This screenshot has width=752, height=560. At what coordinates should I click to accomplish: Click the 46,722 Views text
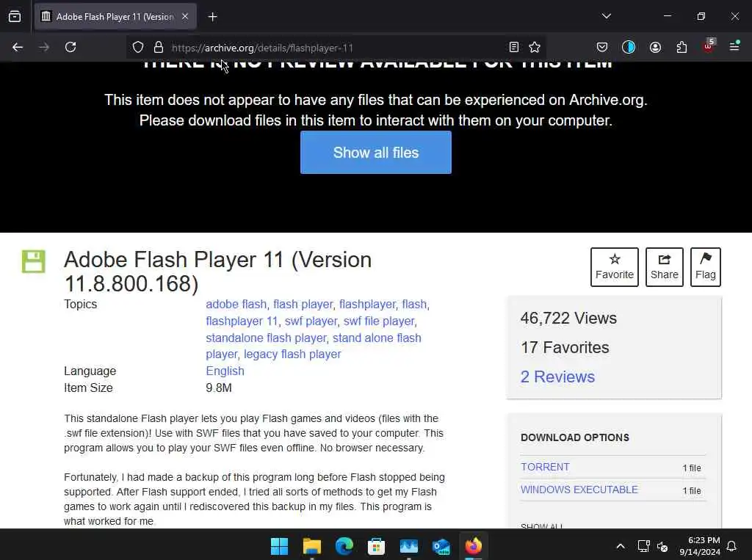[569, 319]
